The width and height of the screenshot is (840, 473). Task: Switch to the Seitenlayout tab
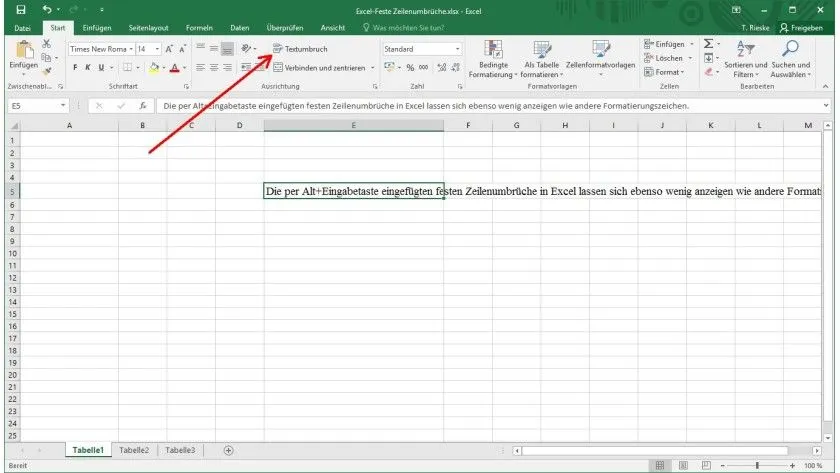(x=148, y=28)
